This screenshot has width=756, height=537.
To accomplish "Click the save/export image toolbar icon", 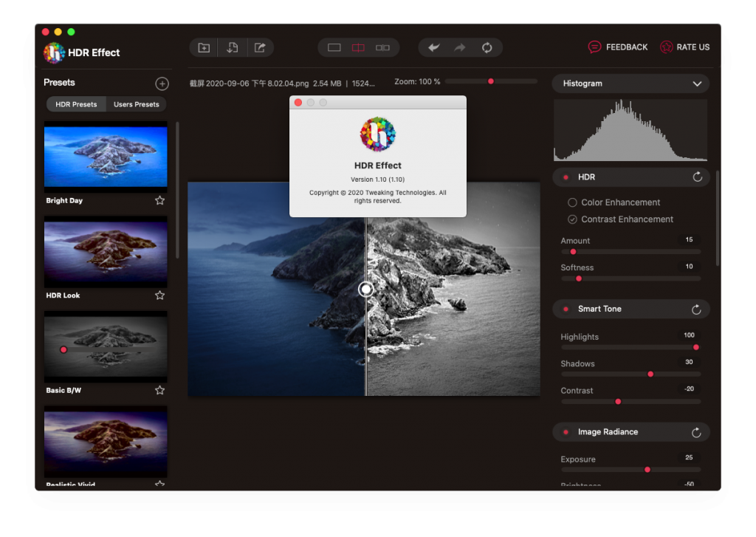I will [233, 48].
